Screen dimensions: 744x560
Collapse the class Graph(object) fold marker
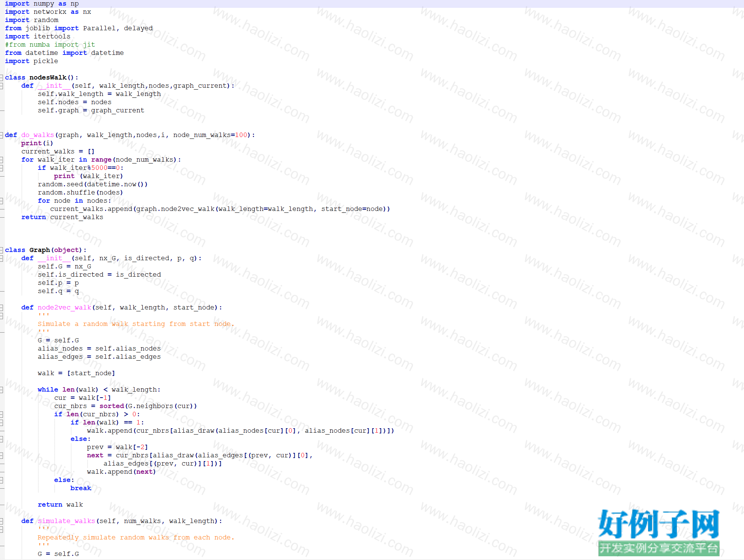pos(1,250)
